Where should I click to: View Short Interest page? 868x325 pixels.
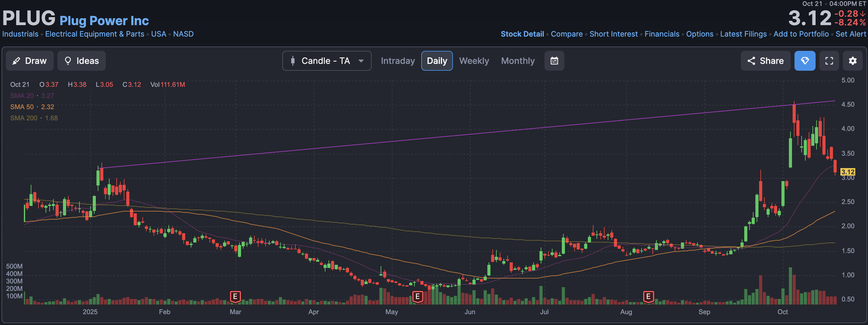coord(614,34)
